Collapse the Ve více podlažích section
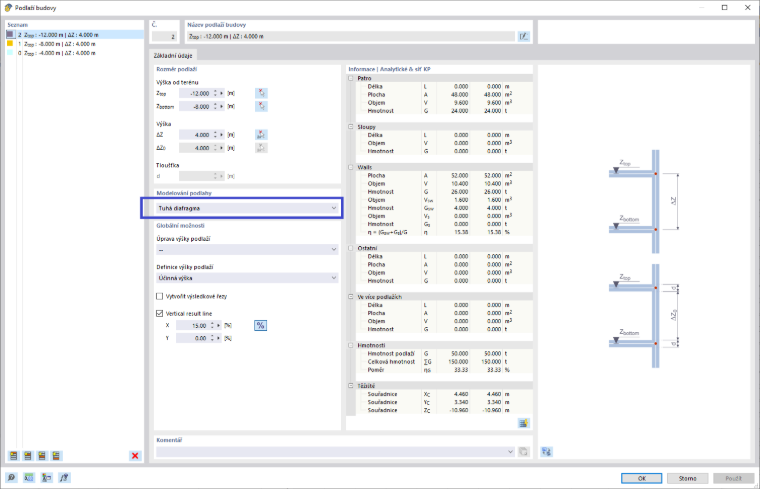Viewport: 760px width, 489px height. tap(351, 297)
